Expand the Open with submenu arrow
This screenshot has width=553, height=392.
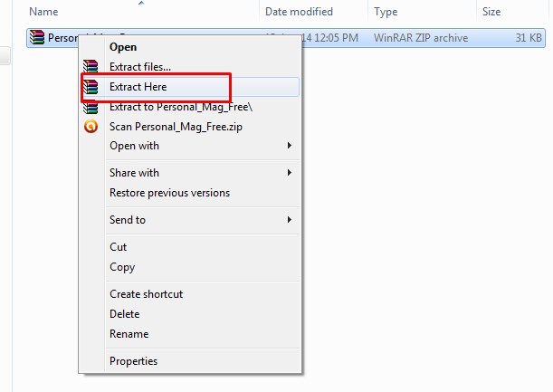click(x=290, y=146)
